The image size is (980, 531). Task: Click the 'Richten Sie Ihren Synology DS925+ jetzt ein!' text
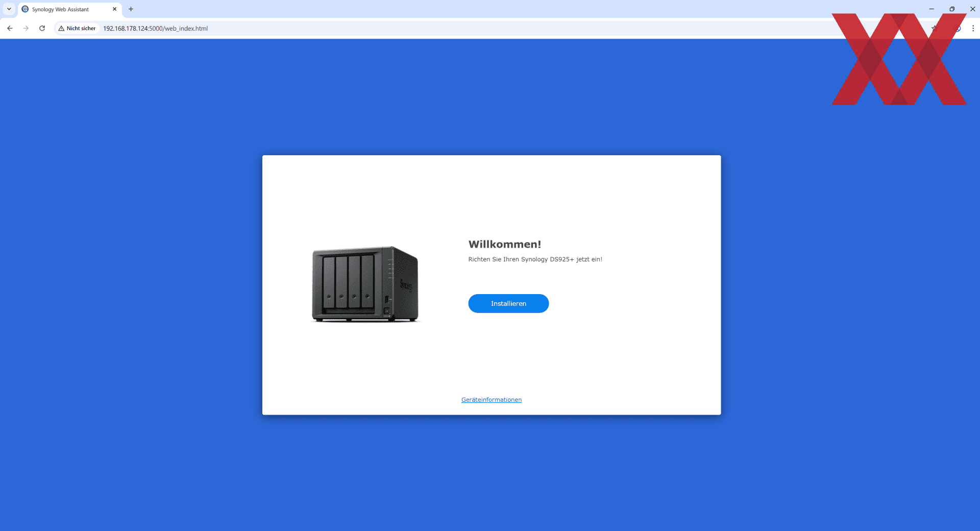click(x=535, y=259)
